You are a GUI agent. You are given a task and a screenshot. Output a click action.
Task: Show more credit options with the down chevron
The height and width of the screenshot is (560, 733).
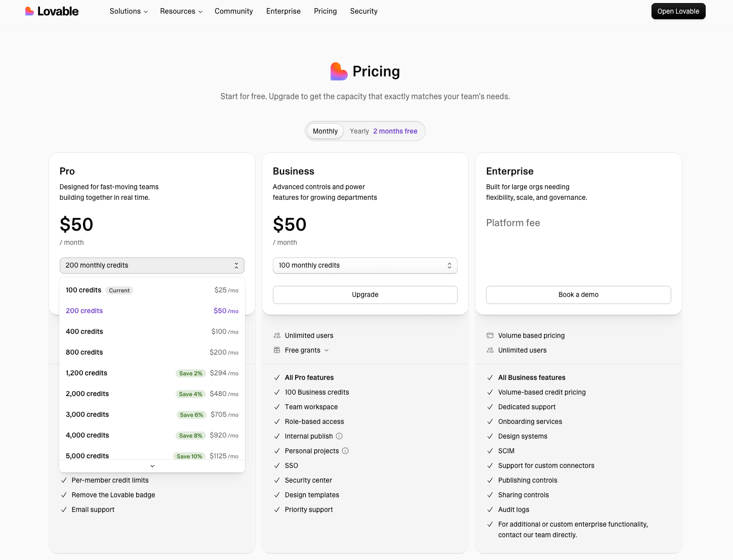point(152,466)
